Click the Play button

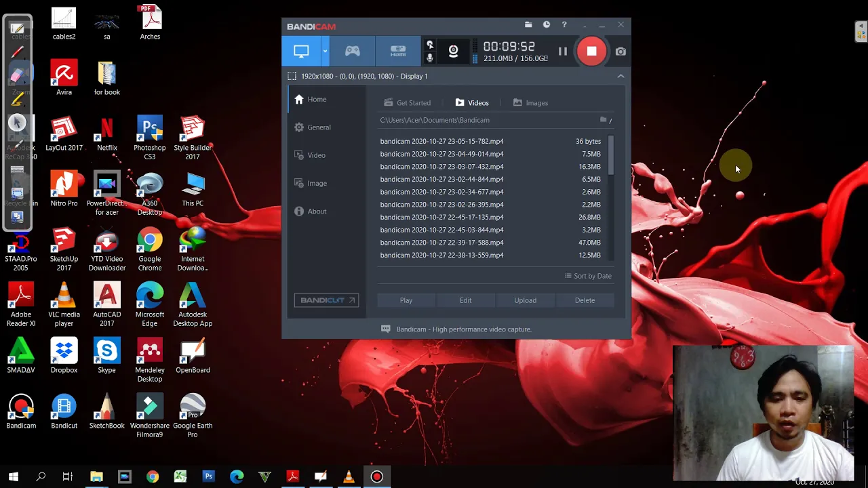tap(406, 300)
